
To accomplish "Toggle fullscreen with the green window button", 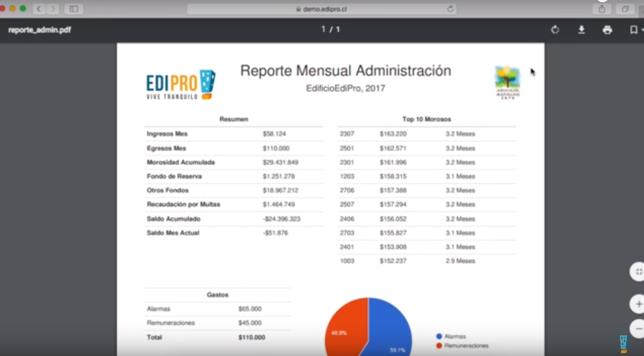I will click(23, 8).
